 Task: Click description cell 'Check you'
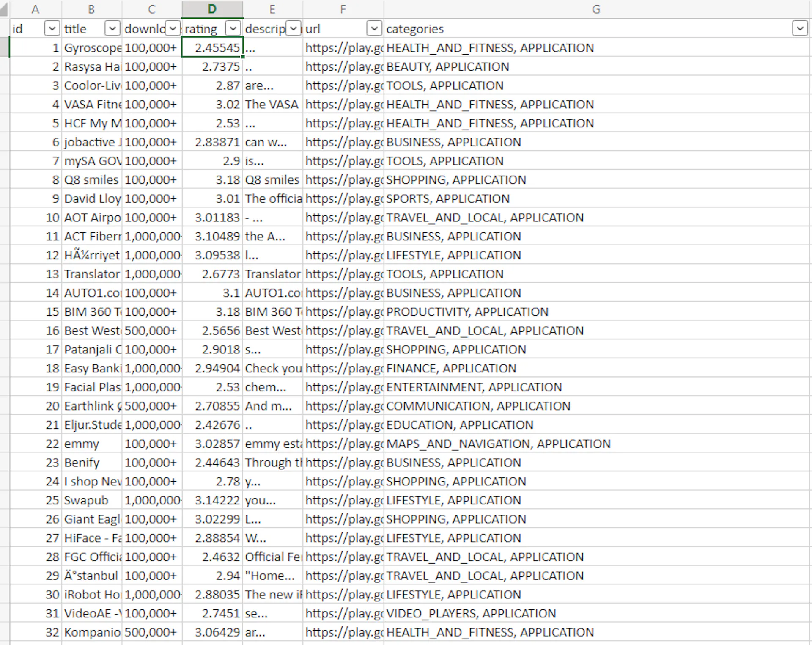(x=273, y=368)
